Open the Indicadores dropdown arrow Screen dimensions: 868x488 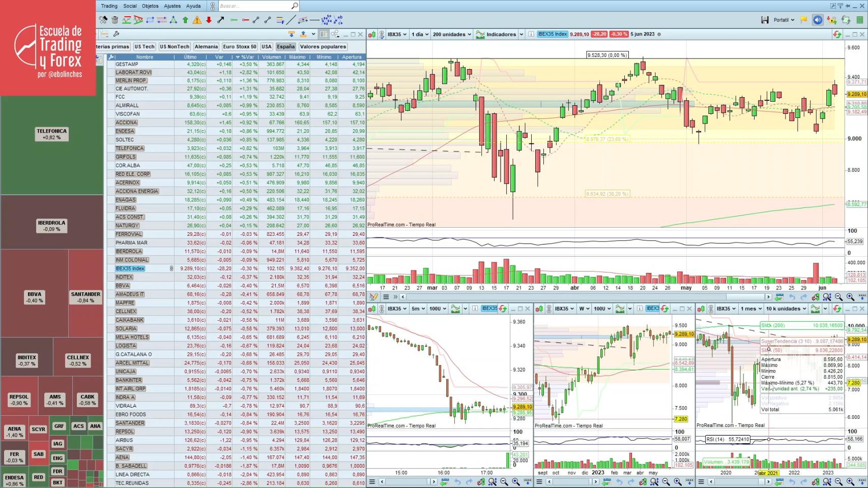522,34
